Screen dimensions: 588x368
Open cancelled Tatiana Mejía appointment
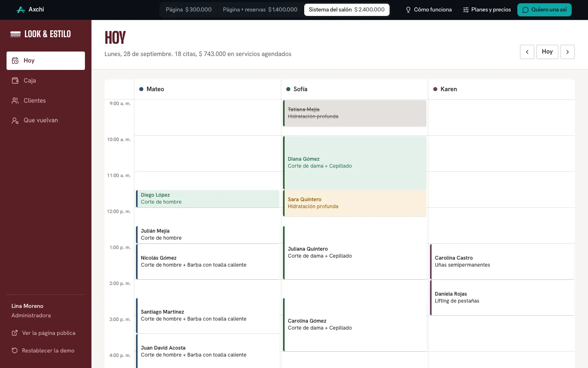[355, 113]
